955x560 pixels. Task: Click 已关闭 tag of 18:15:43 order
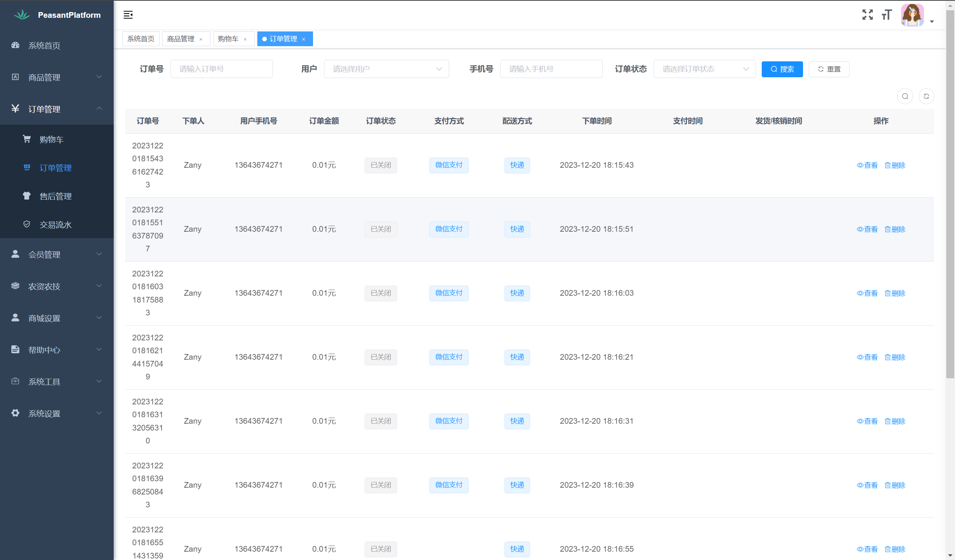pos(381,165)
